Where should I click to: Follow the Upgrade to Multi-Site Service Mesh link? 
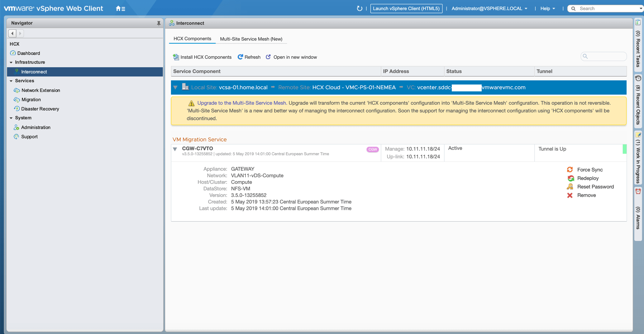point(241,103)
